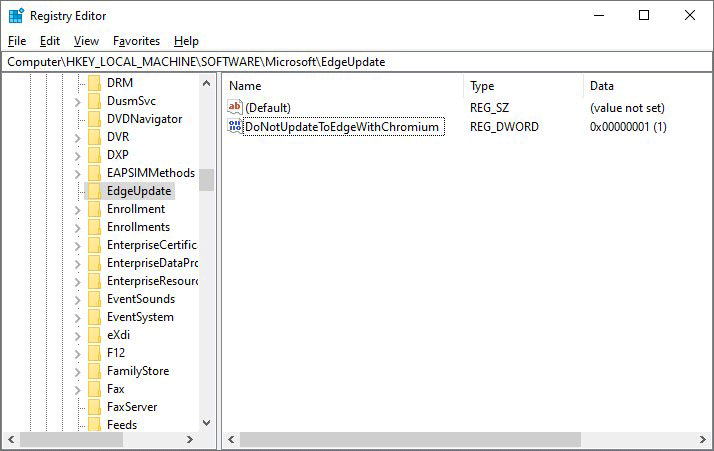Click values pane horizontal scroll left arrow
Screen dimensions: 714x451
pyautogui.click(x=231, y=440)
